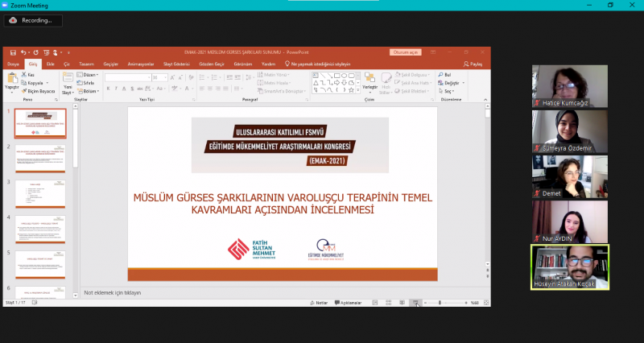Click the Paylaş share button
The image size is (644, 343).
(x=474, y=64)
